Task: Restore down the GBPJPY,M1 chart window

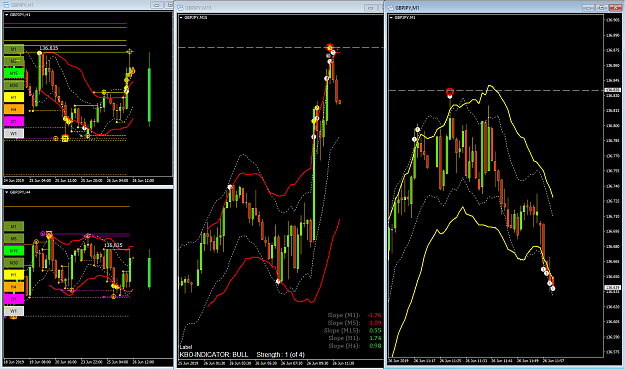Action: (x=601, y=8)
